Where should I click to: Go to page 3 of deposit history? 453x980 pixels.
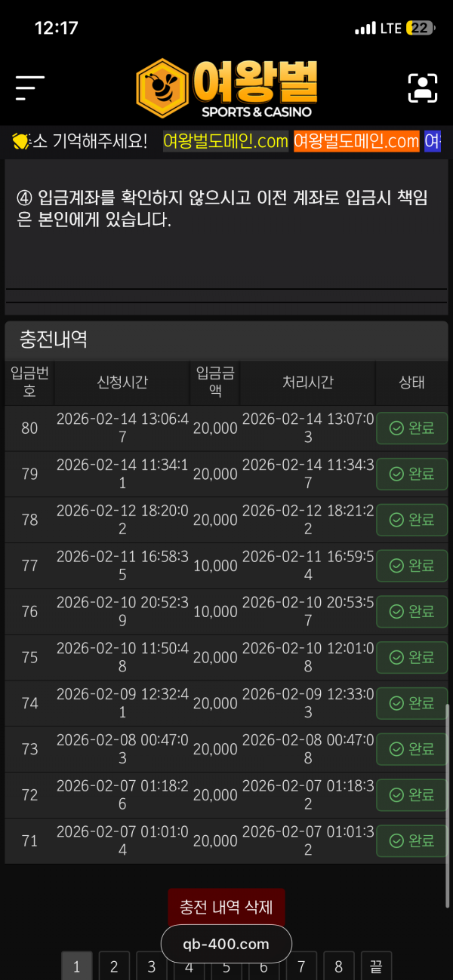coord(152,966)
